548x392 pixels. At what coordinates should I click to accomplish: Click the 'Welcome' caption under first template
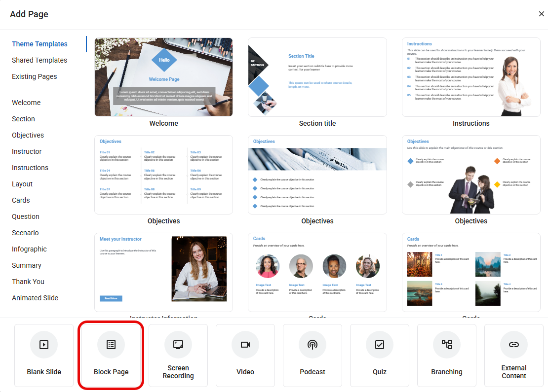tap(163, 123)
